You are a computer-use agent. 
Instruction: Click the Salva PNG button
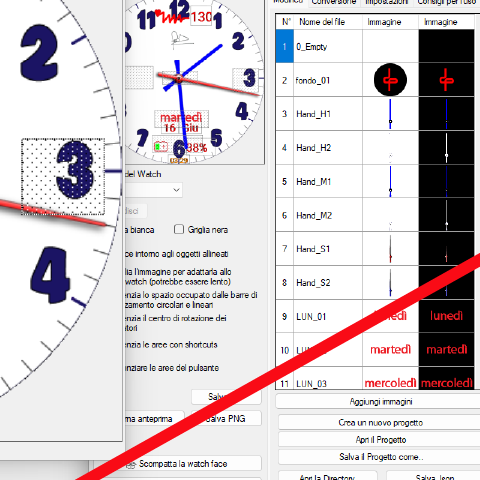pos(226,419)
